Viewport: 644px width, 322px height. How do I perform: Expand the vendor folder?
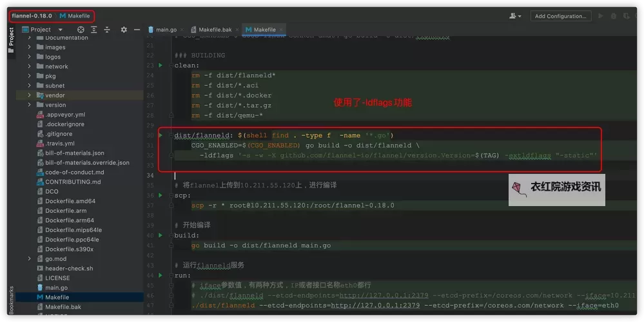(x=30, y=95)
